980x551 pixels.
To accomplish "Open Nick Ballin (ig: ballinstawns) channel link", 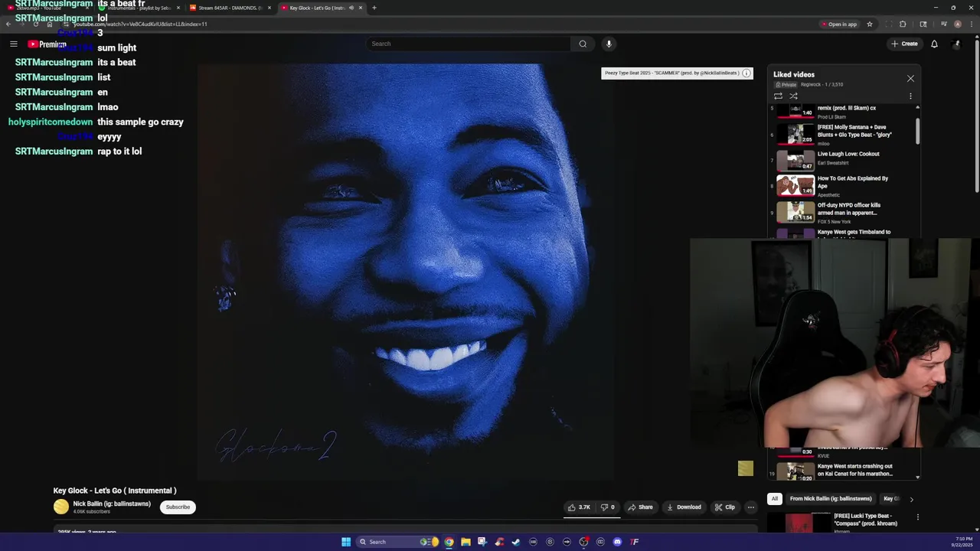I will coord(112,504).
